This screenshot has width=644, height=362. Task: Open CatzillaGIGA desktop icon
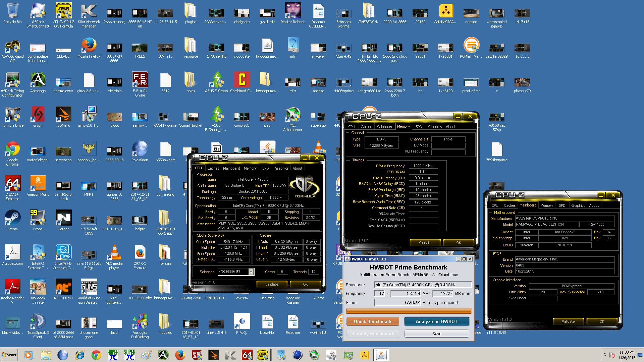click(446, 13)
